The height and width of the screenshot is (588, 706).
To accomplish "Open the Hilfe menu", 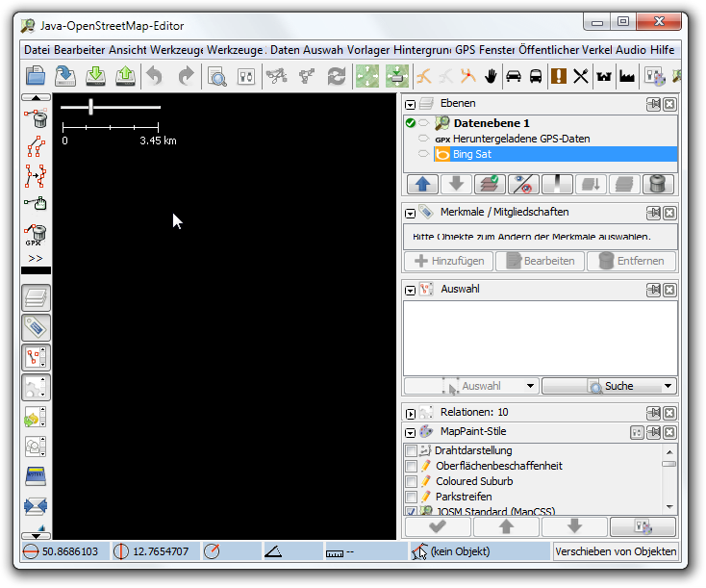I will click(x=664, y=50).
